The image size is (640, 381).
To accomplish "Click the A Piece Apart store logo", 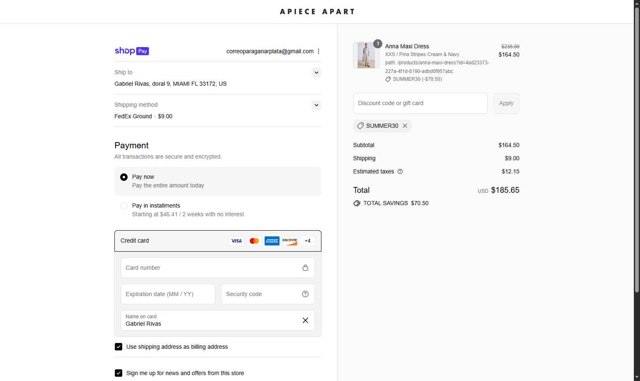I will [317, 11].
